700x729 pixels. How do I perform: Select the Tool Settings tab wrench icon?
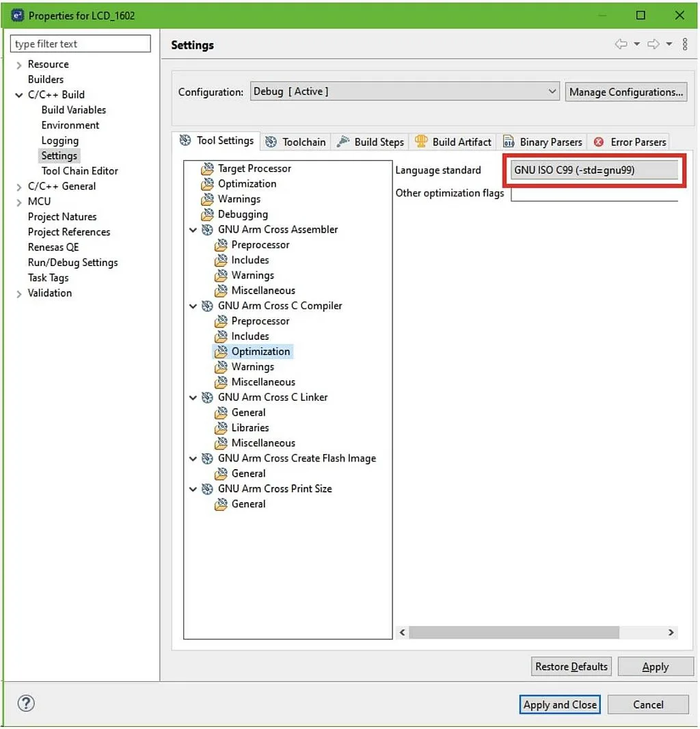pos(185,141)
